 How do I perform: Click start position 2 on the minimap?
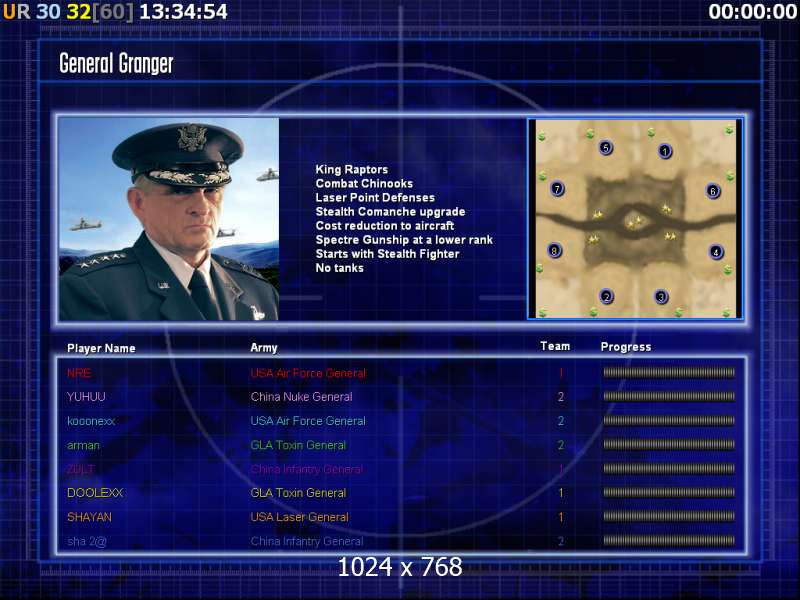[x=606, y=296]
